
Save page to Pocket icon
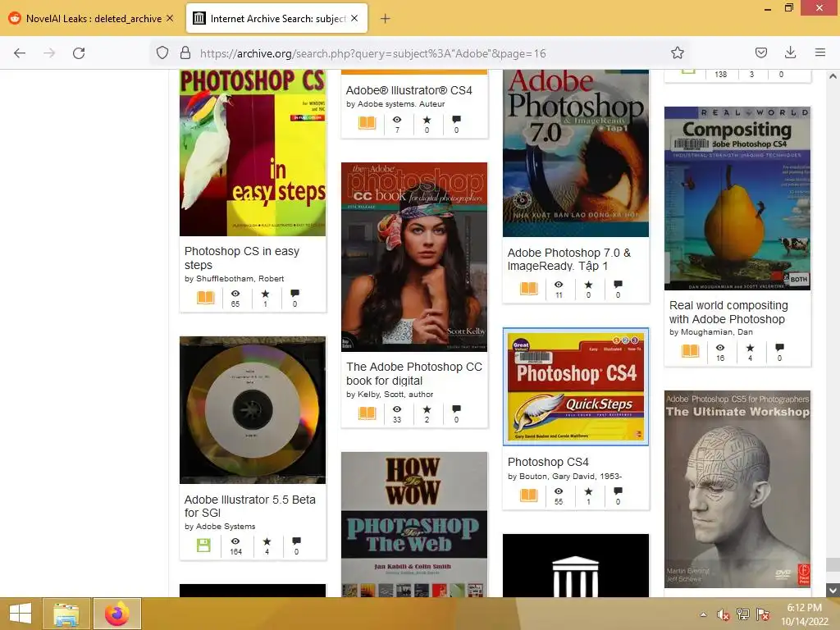click(760, 52)
